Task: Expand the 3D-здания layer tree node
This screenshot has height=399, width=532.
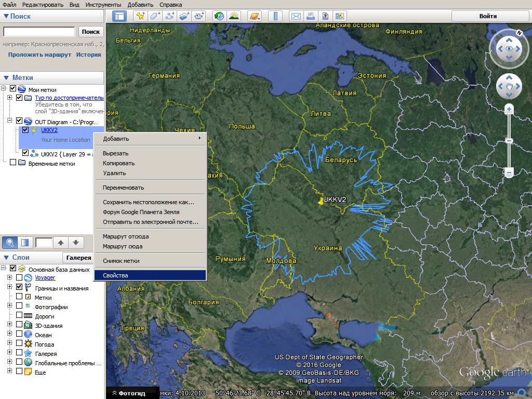Action: 9,325
